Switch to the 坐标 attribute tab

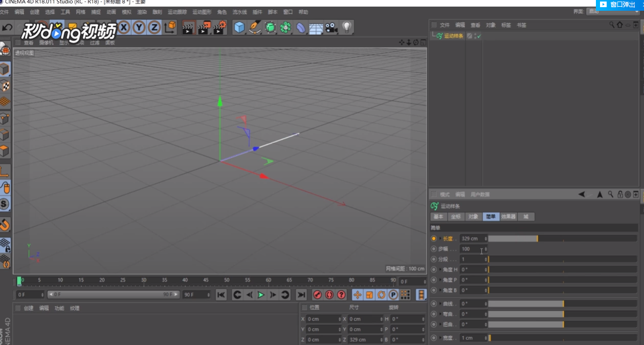tap(456, 217)
